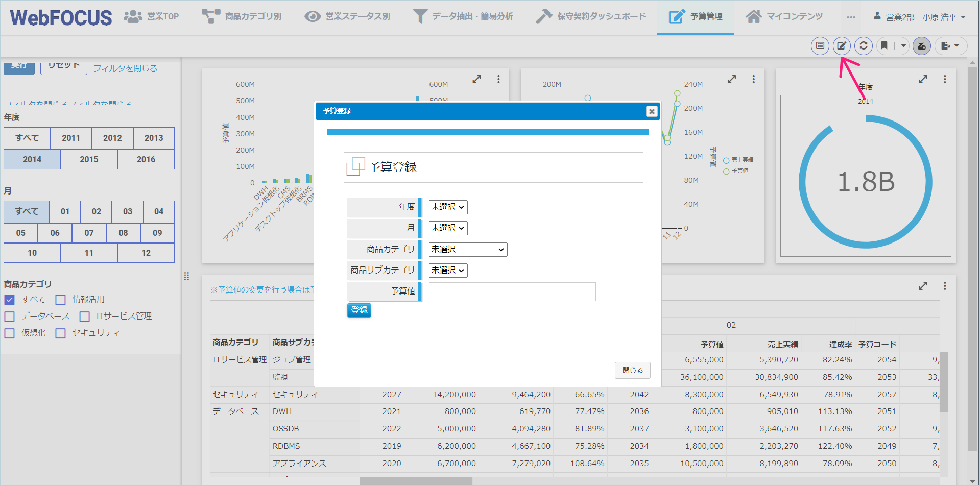The image size is (980, 486).
Task: Expand the budget table panel to full size
Action: point(923,286)
